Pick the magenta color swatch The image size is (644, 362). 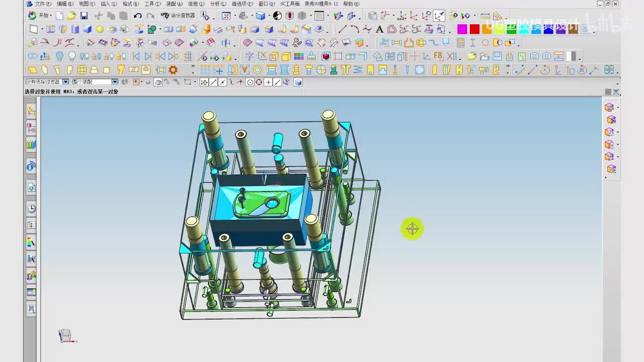pyautogui.click(x=462, y=29)
